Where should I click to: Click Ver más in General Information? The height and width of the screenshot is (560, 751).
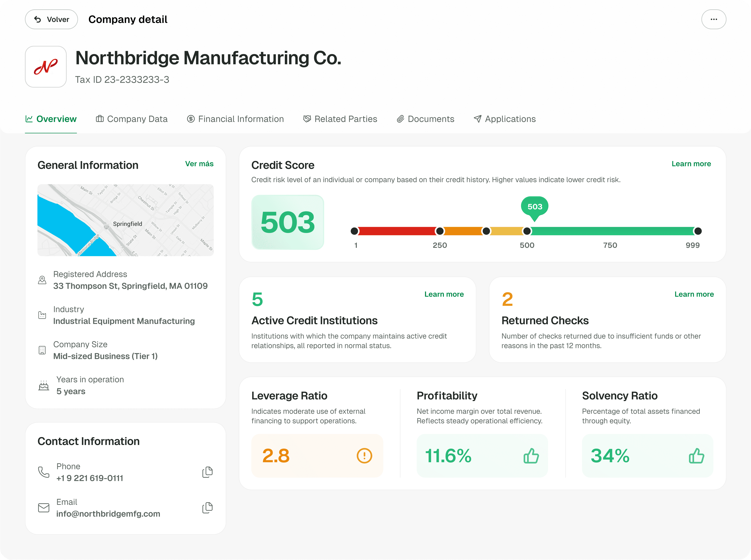pyautogui.click(x=199, y=164)
